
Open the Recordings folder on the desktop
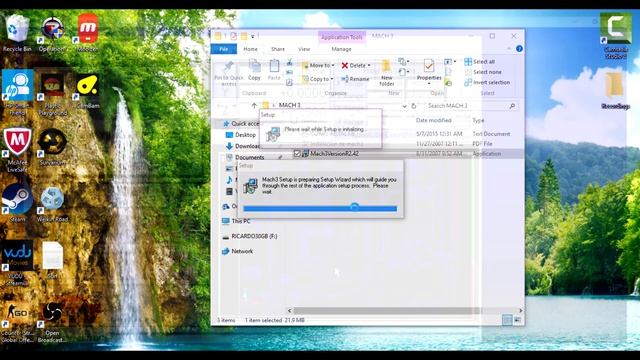(616, 90)
